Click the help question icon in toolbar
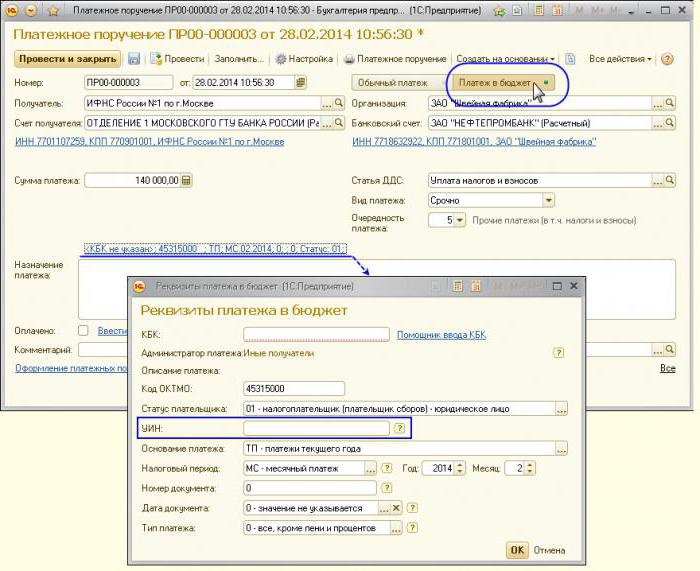Image resolution: width=700 pixels, height=571 pixels. click(667, 59)
